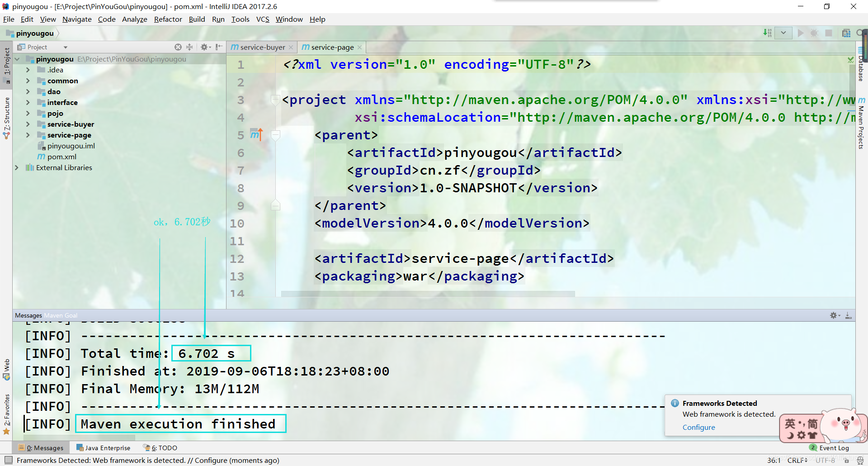Viewport: 868px width, 466px height.
Task: Click the CRLF line separator selector
Action: [797, 460]
